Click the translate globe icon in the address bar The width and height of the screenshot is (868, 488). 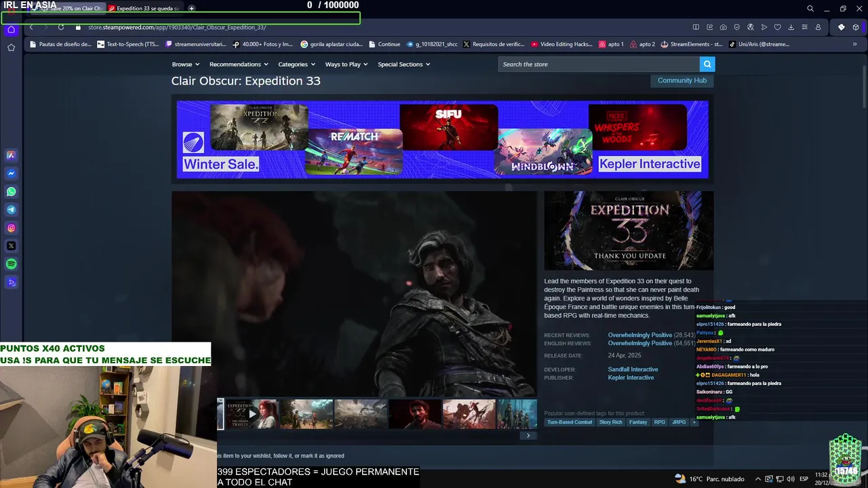(x=751, y=27)
